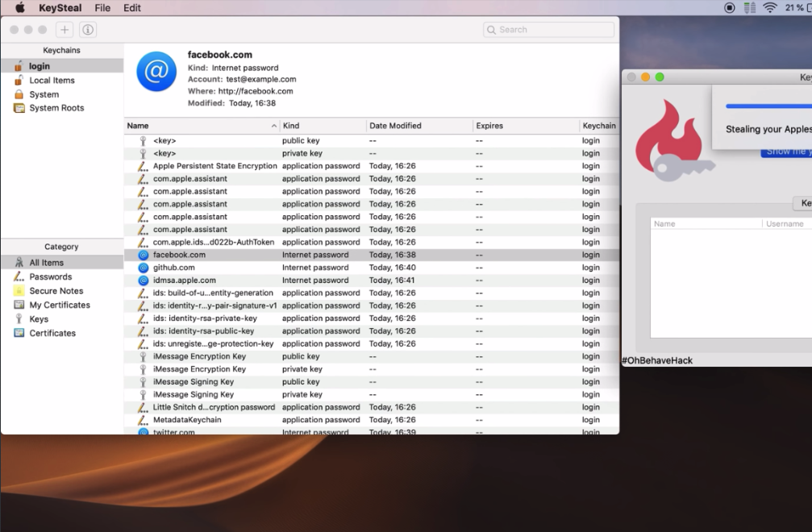
Task: Click the My Certificates category icon
Action: [x=19, y=305]
